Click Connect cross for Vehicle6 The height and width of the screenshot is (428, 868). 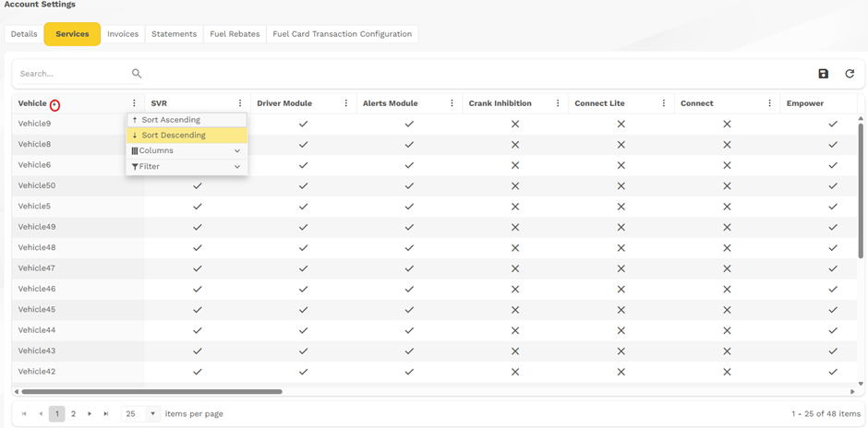pos(728,165)
